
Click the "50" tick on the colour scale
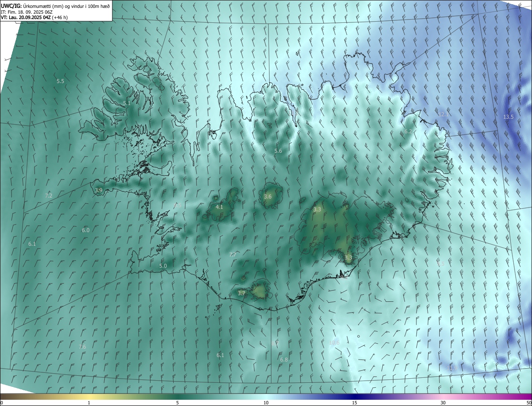pyautogui.click(x=529, y=403)
